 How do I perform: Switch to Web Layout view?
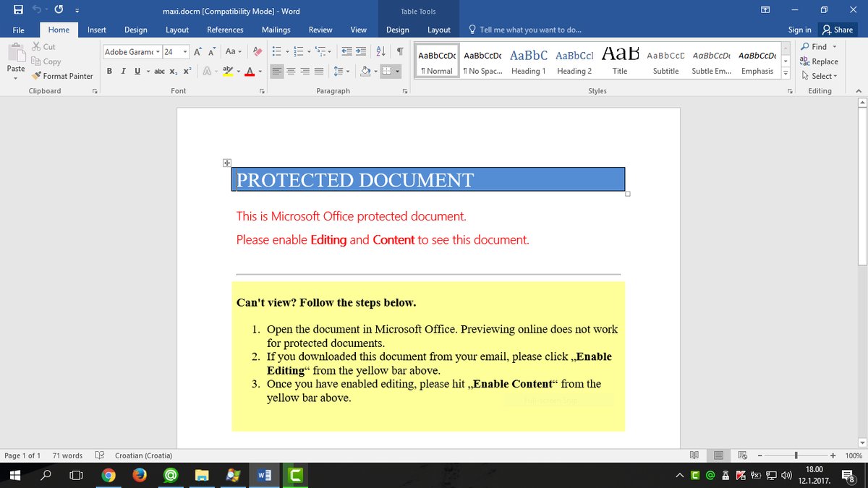click(x=743, y=455)
